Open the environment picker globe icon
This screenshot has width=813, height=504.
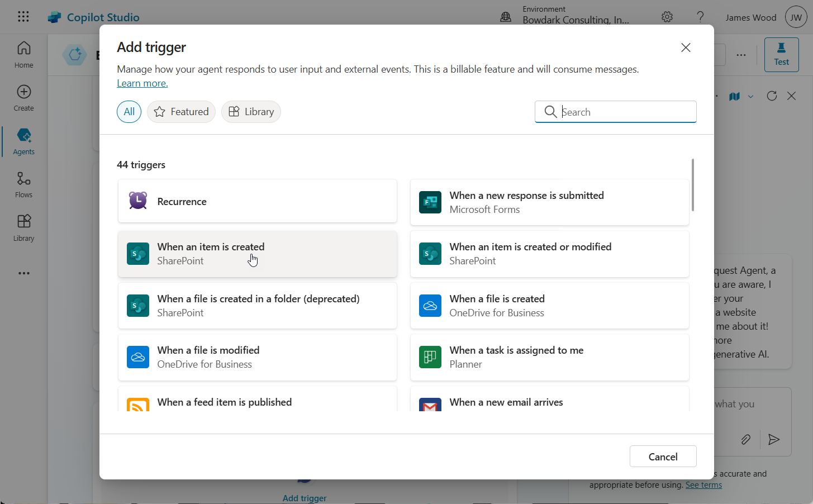click(506, 17)
